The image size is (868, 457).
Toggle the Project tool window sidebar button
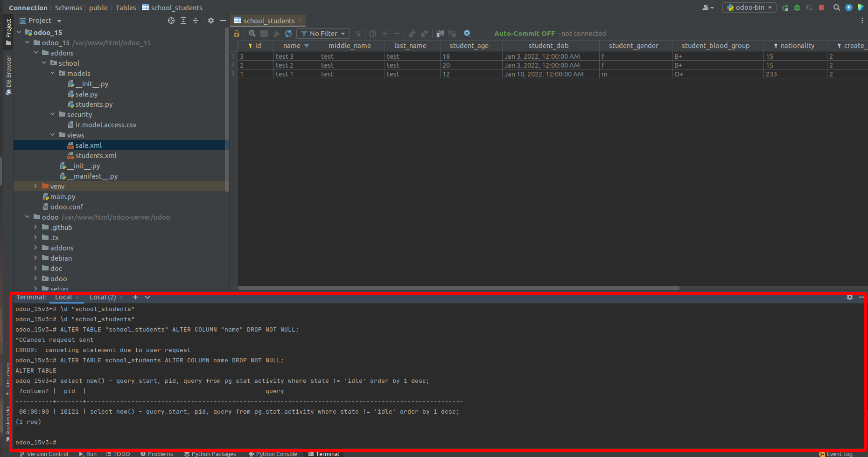pyautogui.click(x=8, y=32)
